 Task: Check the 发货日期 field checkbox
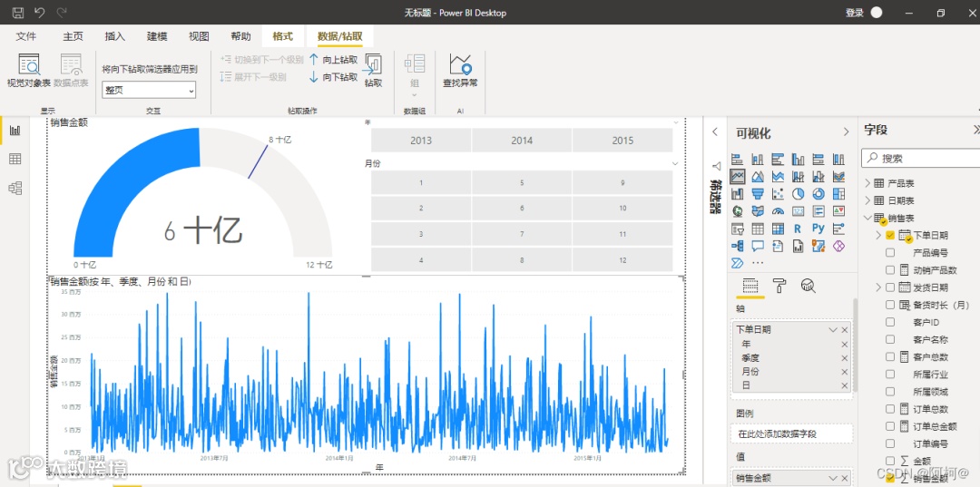(891, 287)
